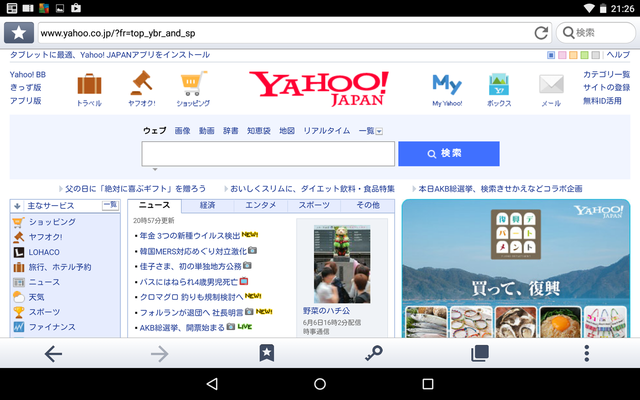The width and height of the screenshot is (640, 400).
Task: Open headline 韓国MERS対応めぐり対立激化
Action: coord(193,251)
